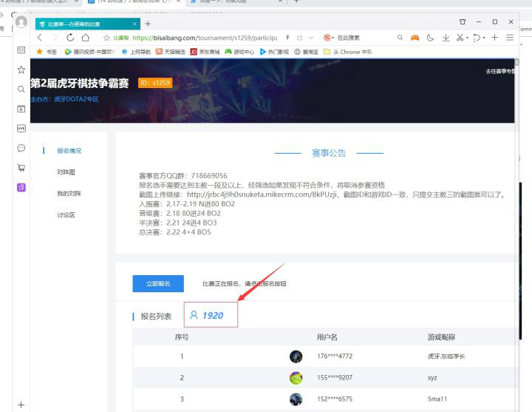Open the sidebar chat bubble icon

[x=21, y=148]
